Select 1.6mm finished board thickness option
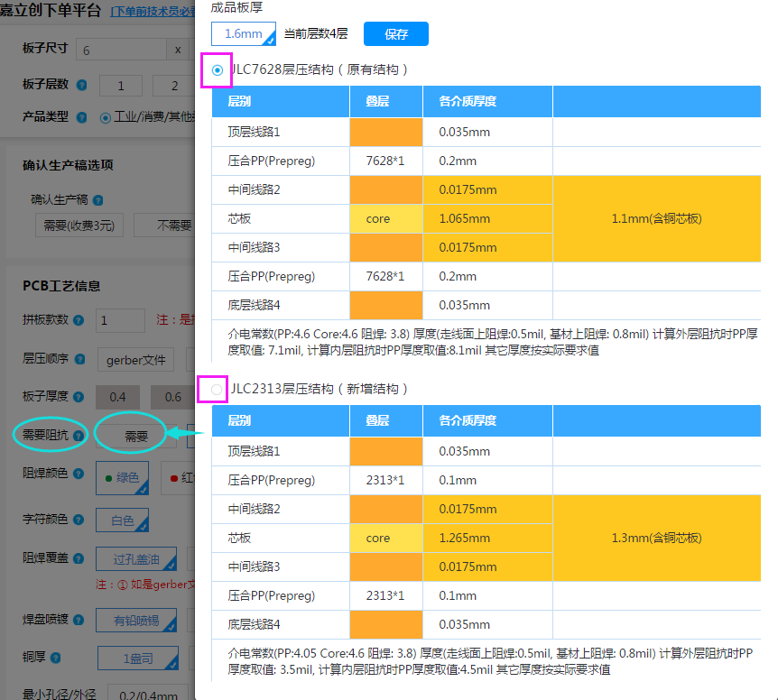The height and width of the screenshot is (700, 778). click(243, 34)
